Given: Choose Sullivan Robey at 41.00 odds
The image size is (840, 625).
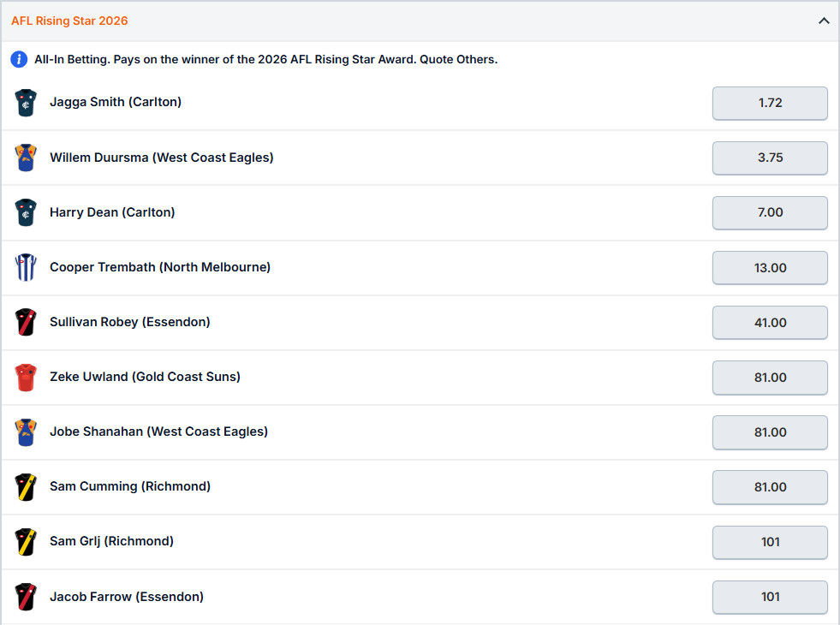Looking at the screenshot, I should 770,323.
